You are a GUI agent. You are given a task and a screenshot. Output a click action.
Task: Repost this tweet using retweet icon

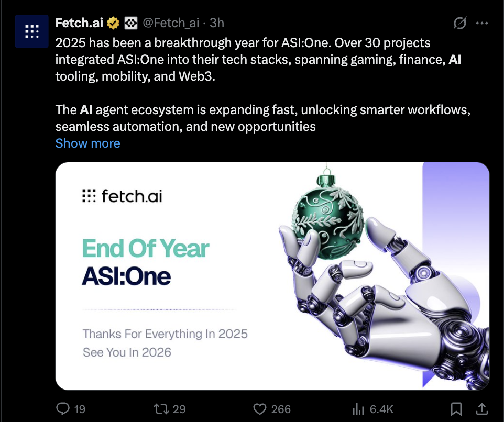161,409
